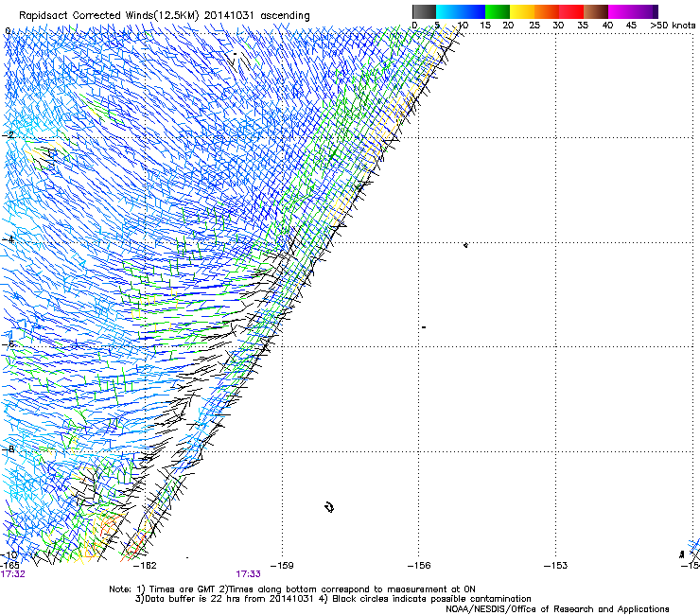The image size is (700, 615).
Task: Click the legend label '45' knots
Action: point(631,26)
